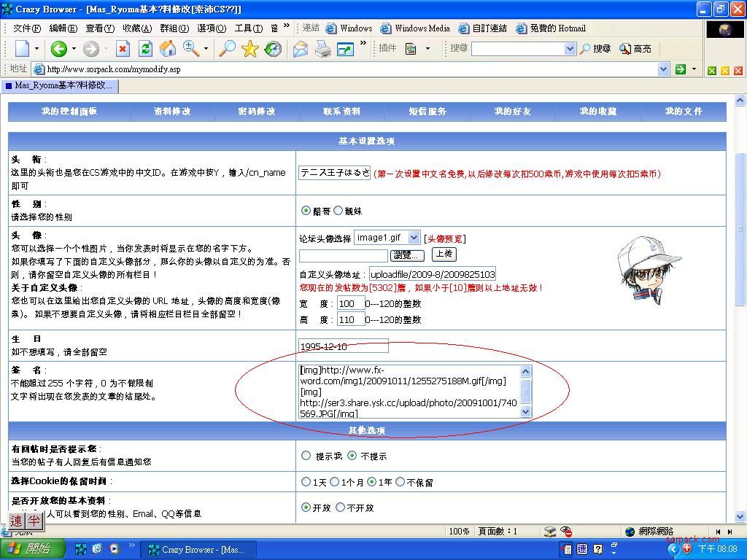Go to the Home page icon
Screen dimensions: 747x560
click(168, 49)
